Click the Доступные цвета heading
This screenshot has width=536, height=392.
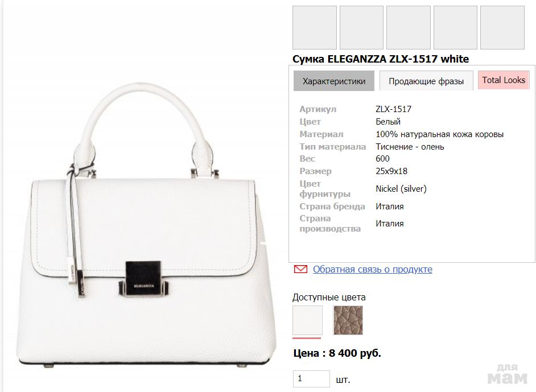pos(329,298)
